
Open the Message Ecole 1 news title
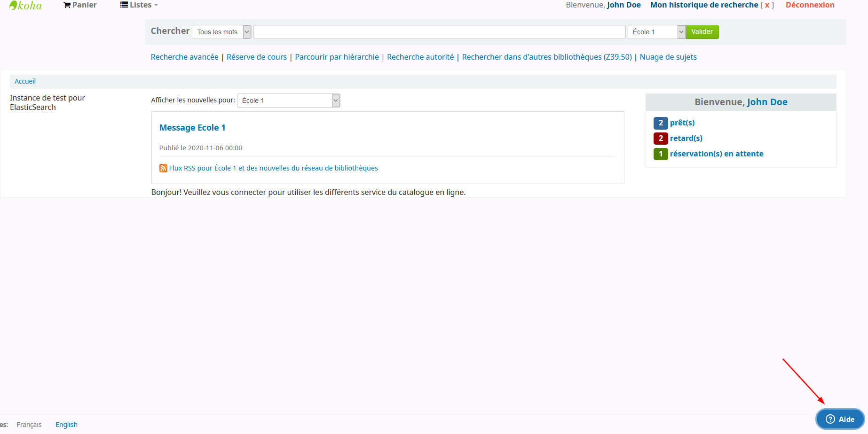[x=192, y=128]
